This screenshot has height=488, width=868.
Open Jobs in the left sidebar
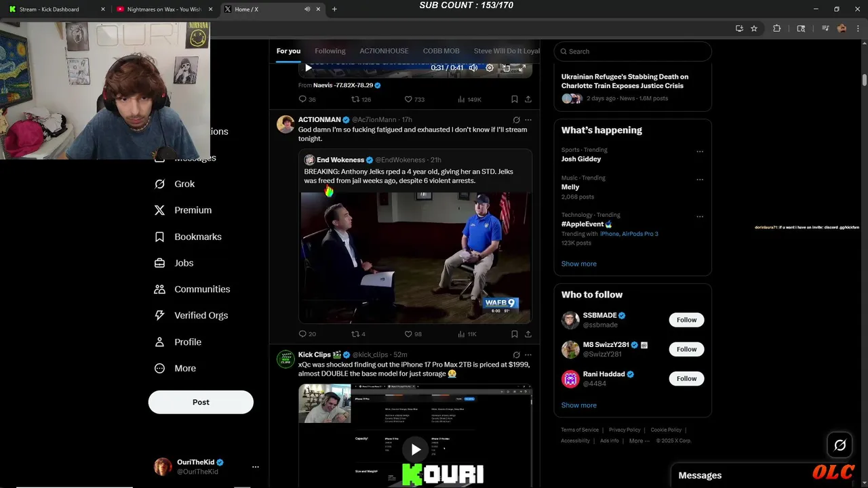pos(174,263)
